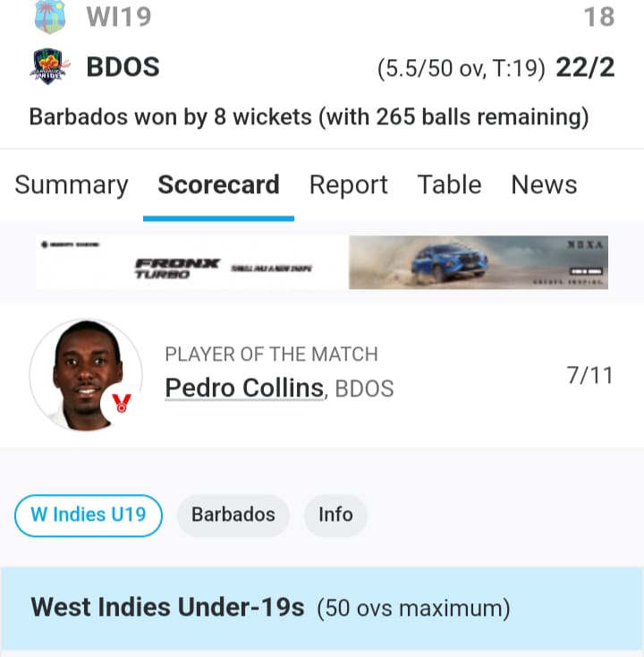
Task: Open Pedro Collins profile photo
Action: pyautogui.click(x=84, y=376)
